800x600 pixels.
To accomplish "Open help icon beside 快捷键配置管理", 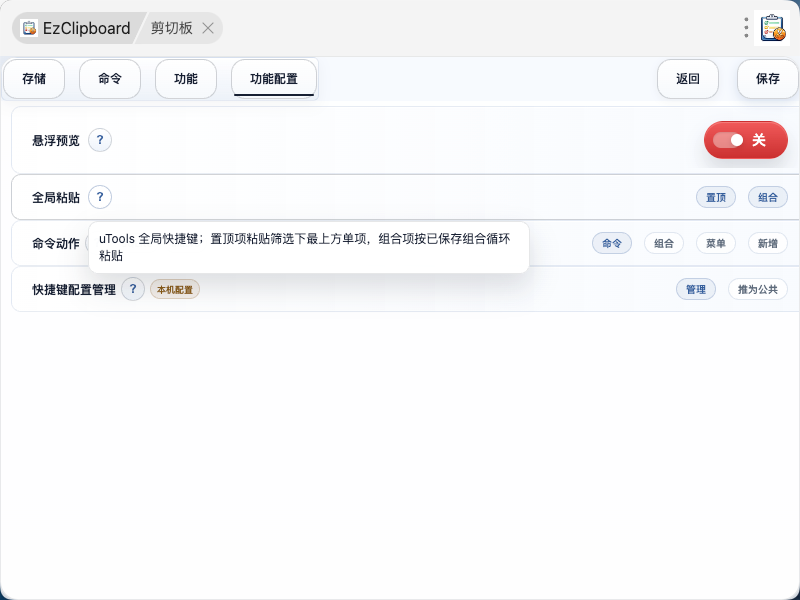I will click(x=133, y=289).
